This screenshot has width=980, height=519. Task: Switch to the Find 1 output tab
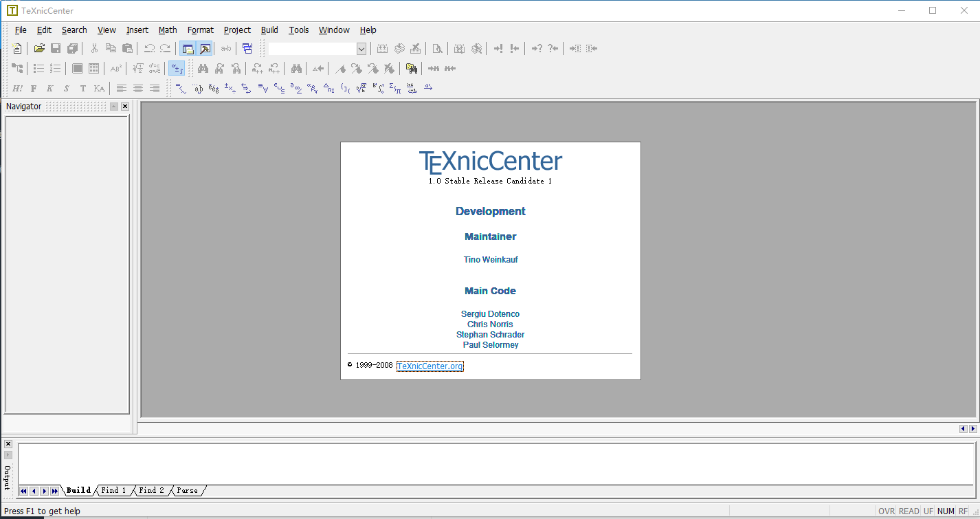pos(113,491)
